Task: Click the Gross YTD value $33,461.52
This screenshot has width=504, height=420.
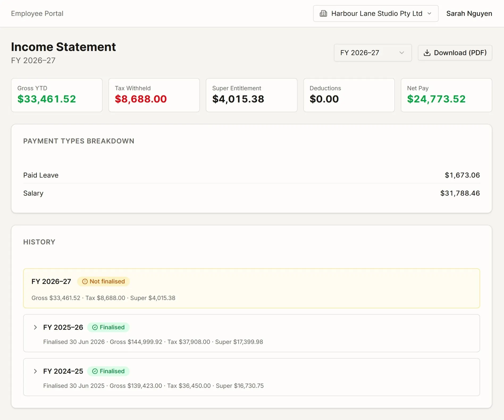Action: (x=47, y=99)
